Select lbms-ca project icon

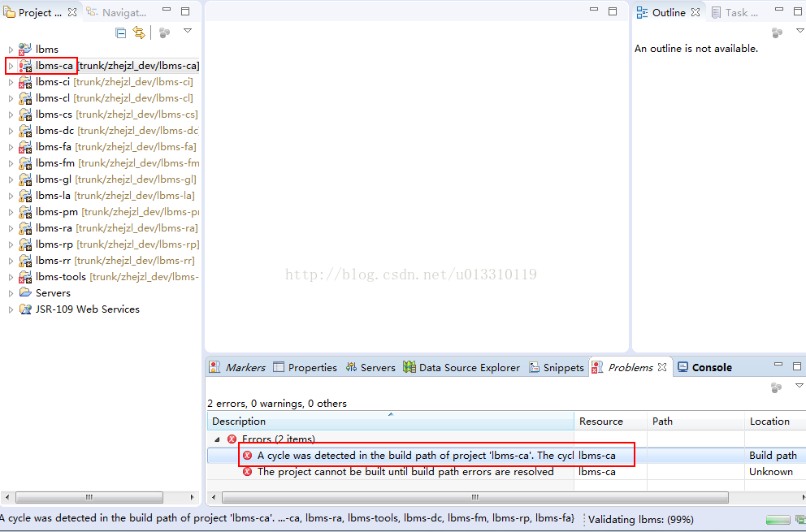point(25,66)
